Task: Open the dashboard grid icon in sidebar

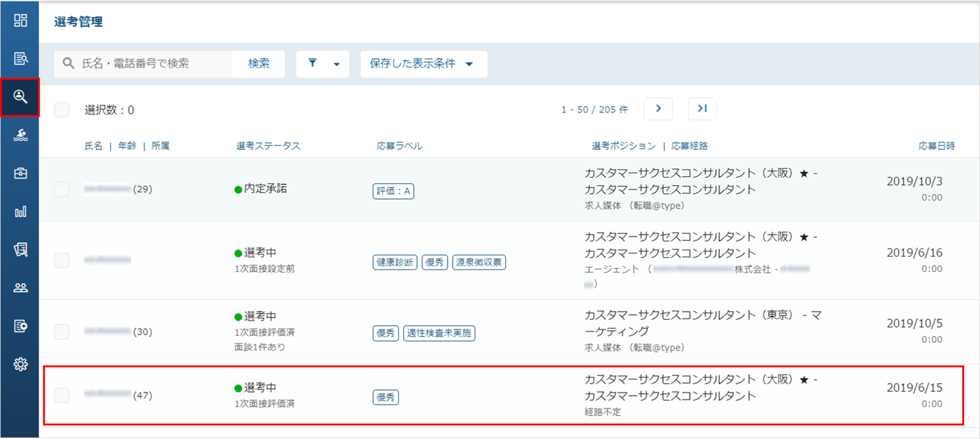Action: (20, 20)
